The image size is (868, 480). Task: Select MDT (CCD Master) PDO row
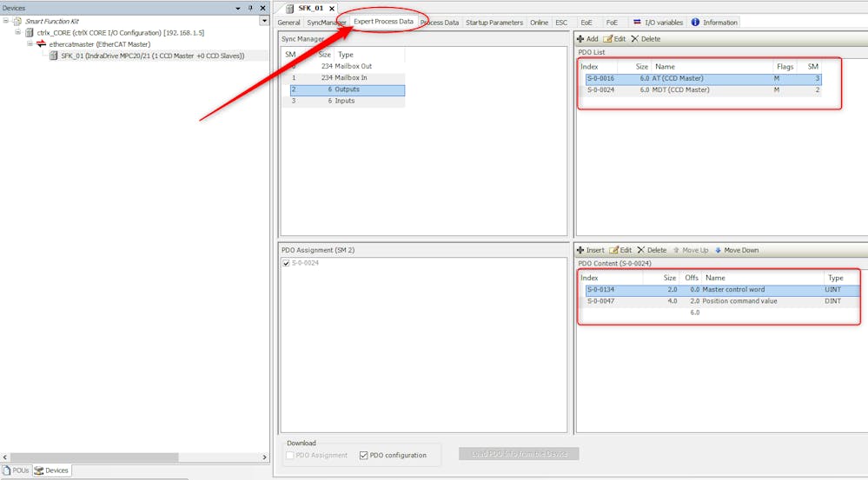pos(703,90)
